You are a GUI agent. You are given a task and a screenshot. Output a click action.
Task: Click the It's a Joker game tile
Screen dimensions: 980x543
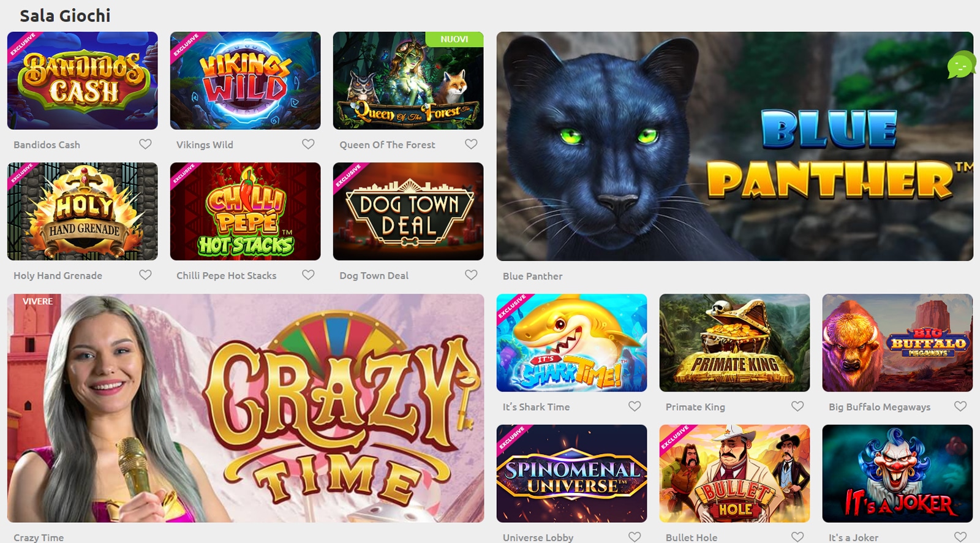897,474
